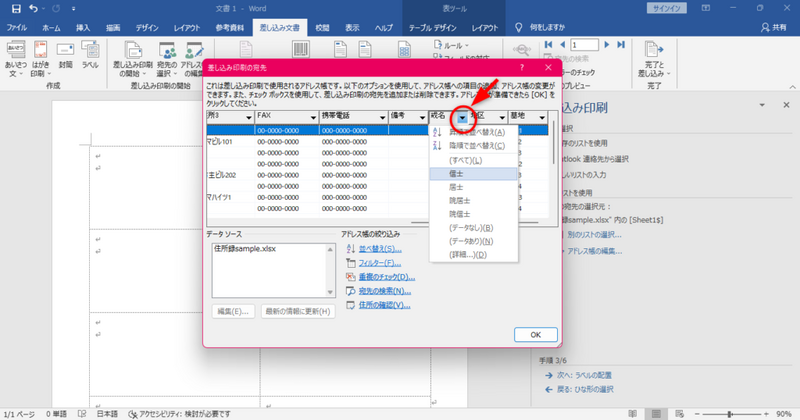Go to last record in preview navigation

[x=621, y=45]
